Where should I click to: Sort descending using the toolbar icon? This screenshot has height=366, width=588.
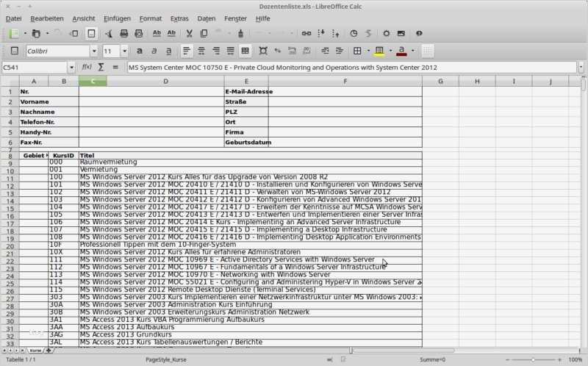tap(336, 34)
